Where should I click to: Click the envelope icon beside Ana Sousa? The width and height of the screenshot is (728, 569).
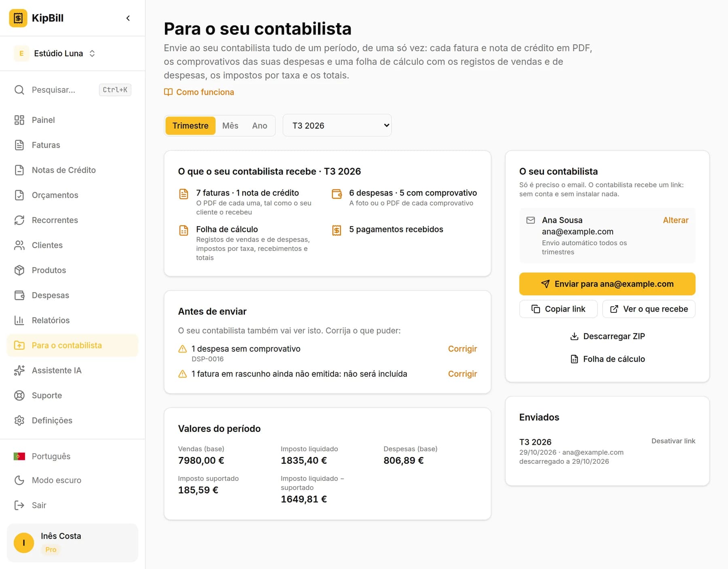coord(530,220)
